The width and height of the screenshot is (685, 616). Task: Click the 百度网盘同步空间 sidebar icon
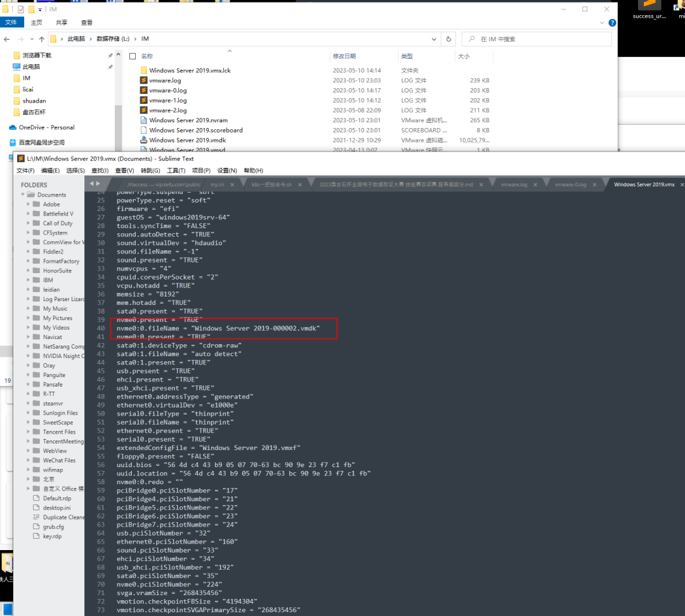tap(13, 143)
